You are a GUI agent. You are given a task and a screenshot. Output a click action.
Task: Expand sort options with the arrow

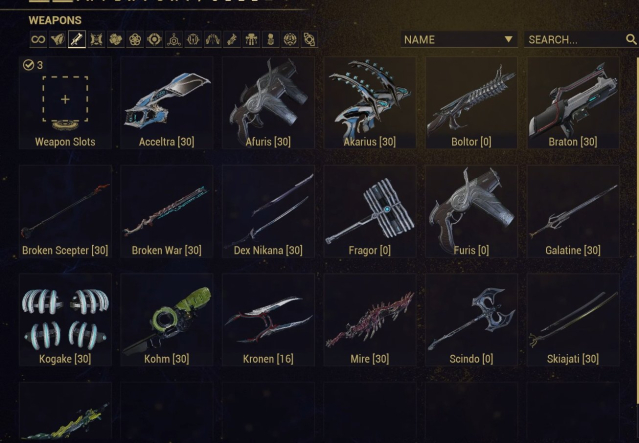pos(508,39)
